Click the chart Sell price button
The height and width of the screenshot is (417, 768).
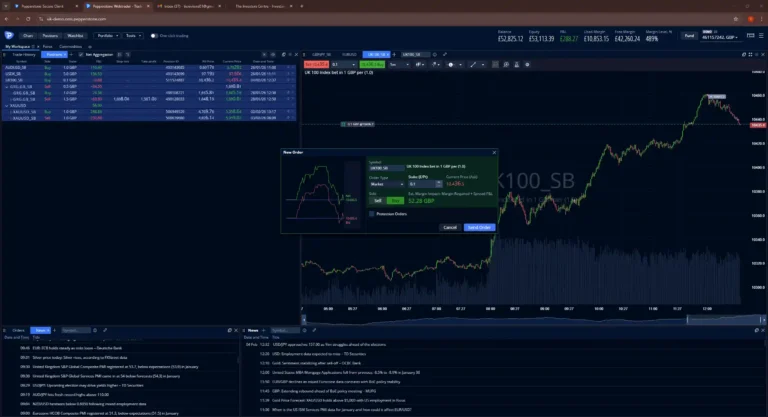point(316,65)
